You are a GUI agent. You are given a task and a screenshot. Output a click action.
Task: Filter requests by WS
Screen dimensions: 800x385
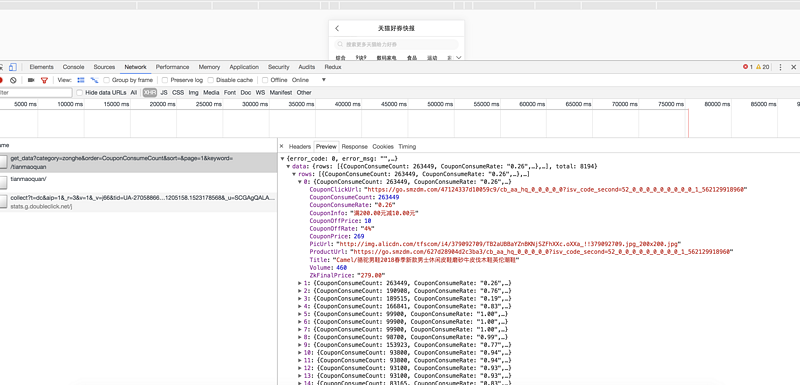coord(260,93)
